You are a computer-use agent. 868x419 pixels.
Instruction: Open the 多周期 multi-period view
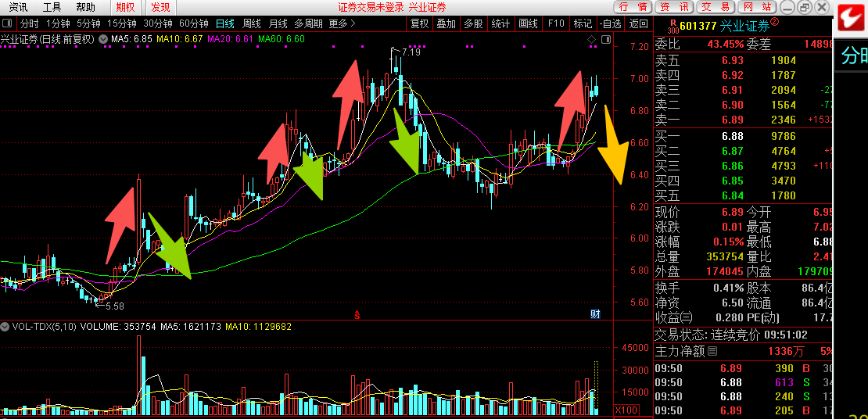[x=308, y=23]
